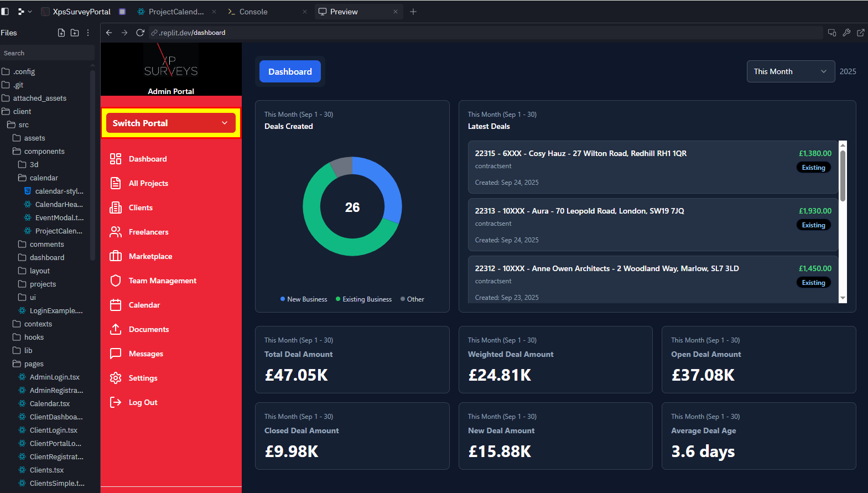Close the Console tab

point(305,12)
